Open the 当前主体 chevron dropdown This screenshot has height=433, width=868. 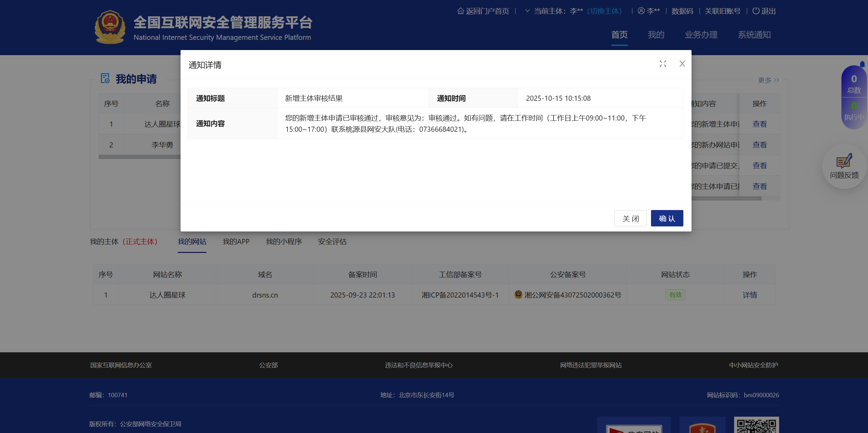(527, 11)
